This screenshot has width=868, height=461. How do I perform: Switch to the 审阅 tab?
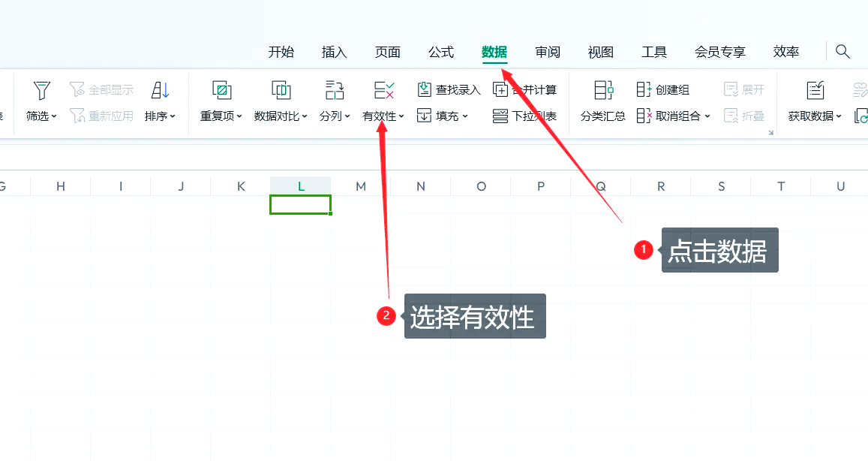548,52
